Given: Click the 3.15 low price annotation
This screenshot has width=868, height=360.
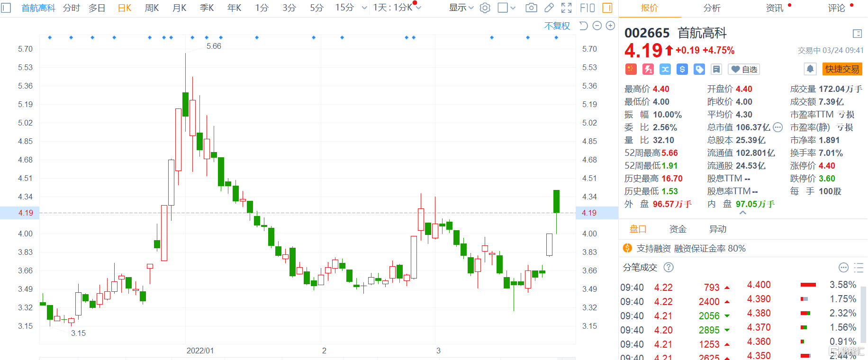Looking at the screenshot, I should pyautogui.click(x=78, y=333).
